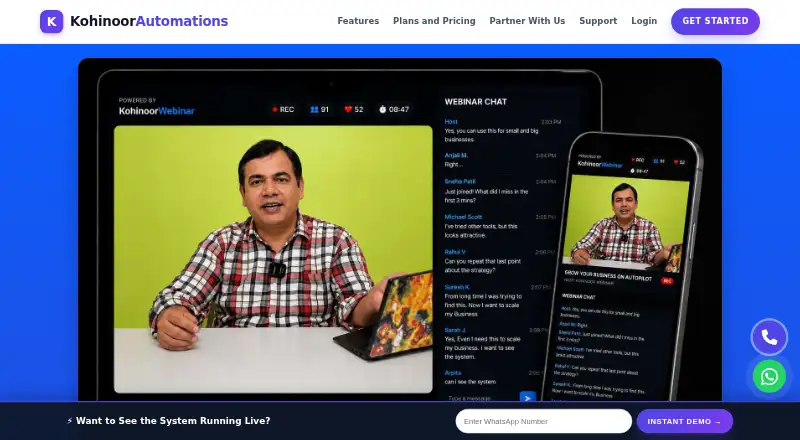This screenshot has width=800, height=440.
Task: Open the Features menu item
Action: (358, 21)
